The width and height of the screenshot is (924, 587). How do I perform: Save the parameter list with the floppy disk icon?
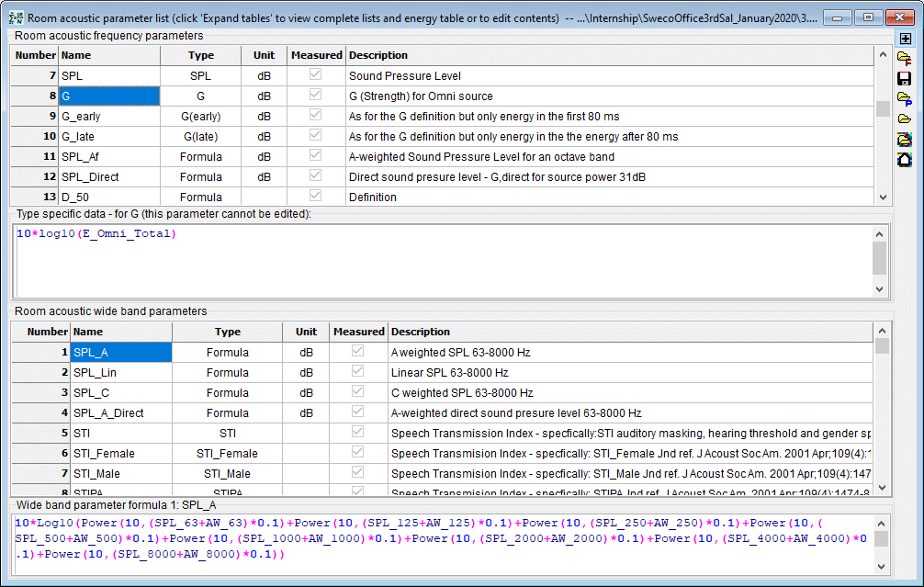click(x=905, y=78)
